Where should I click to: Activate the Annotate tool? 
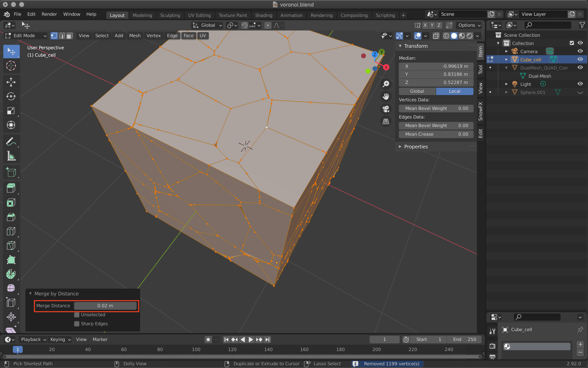(11, 141)
